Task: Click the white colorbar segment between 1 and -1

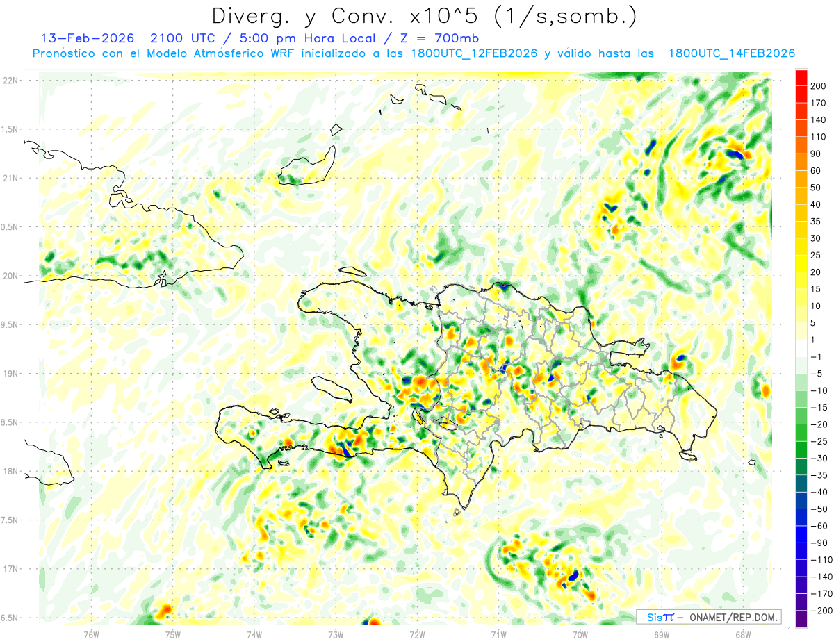Action: click(x=801, y=348)
